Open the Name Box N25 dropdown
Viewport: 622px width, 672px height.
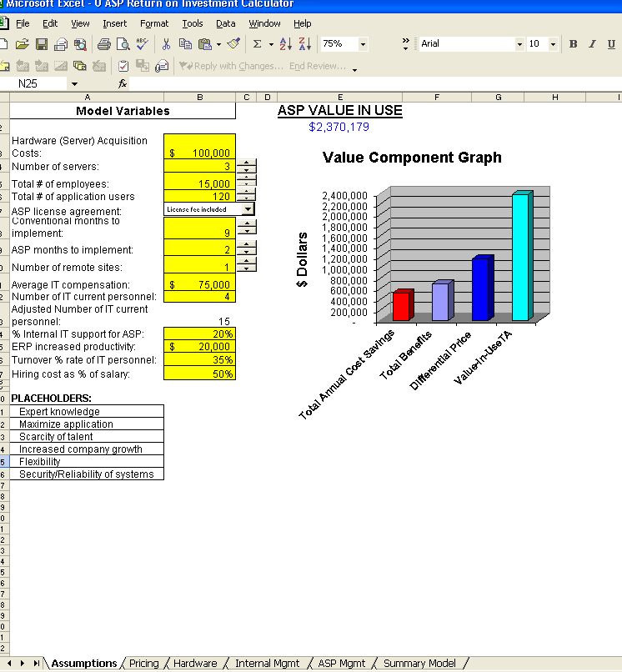[x=74, y=84]
